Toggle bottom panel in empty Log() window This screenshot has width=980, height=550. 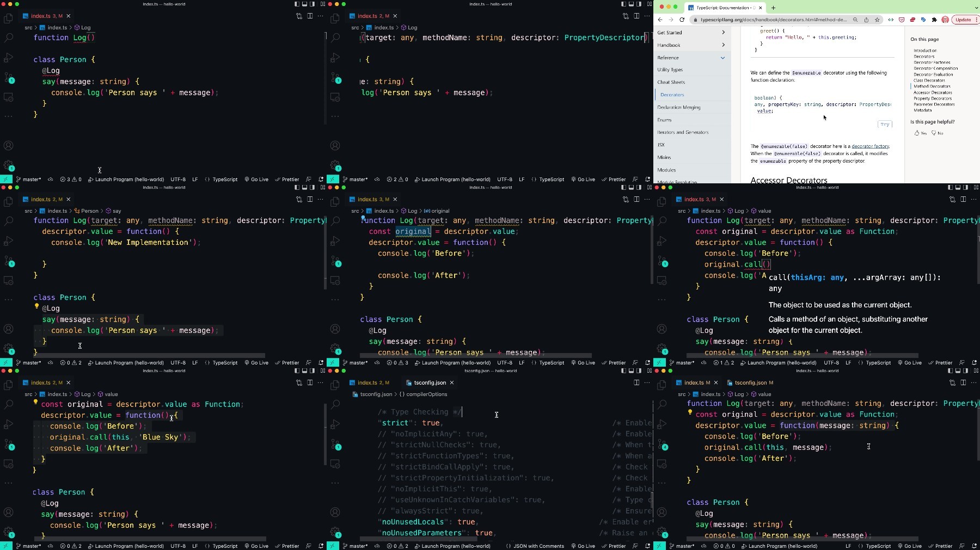pos(304,4)
